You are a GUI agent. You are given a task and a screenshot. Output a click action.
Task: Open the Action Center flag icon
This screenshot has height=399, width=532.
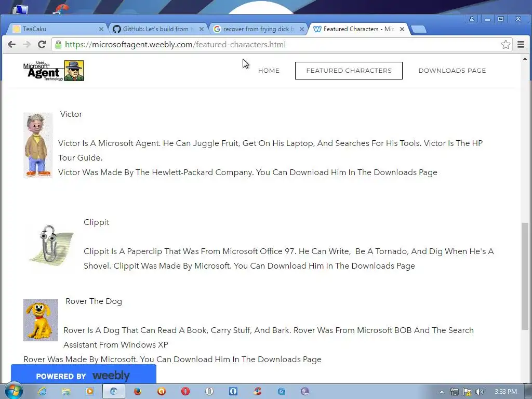coord(467,392)
